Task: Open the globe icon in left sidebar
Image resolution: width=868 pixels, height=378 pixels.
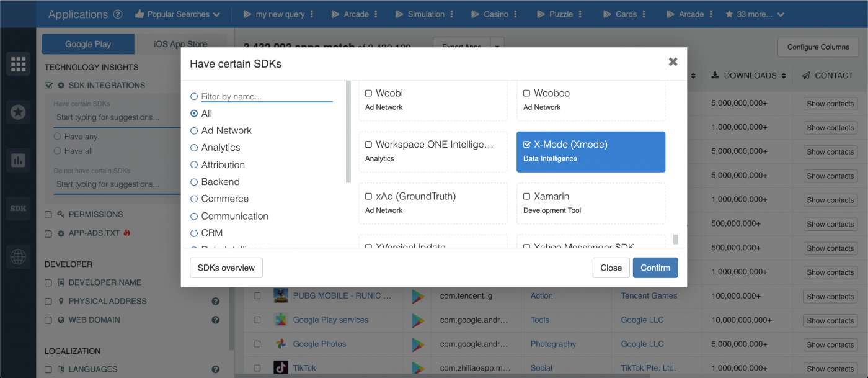Action: coord(18,257)
